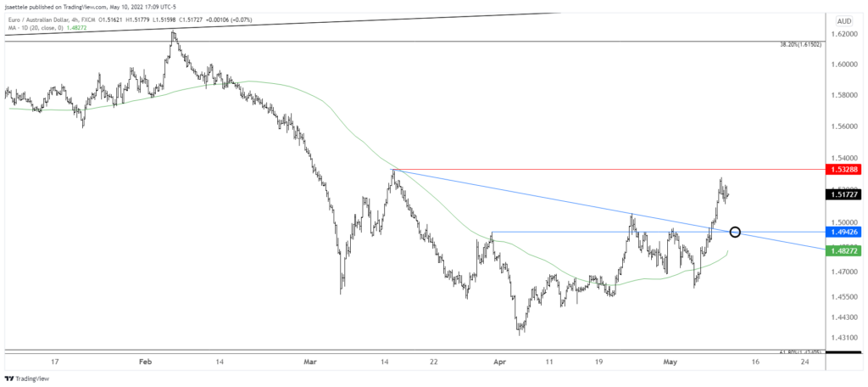Click the May date label on the time axis
This screenshot has height=387, width=868.
coord(670,362)
